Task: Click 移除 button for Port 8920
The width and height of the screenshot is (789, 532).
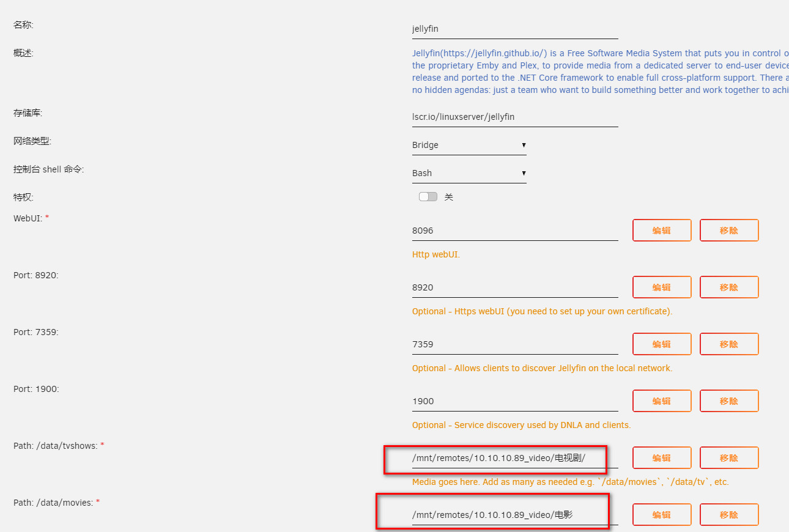Action: pyautogui.click(x=729, y=287)
